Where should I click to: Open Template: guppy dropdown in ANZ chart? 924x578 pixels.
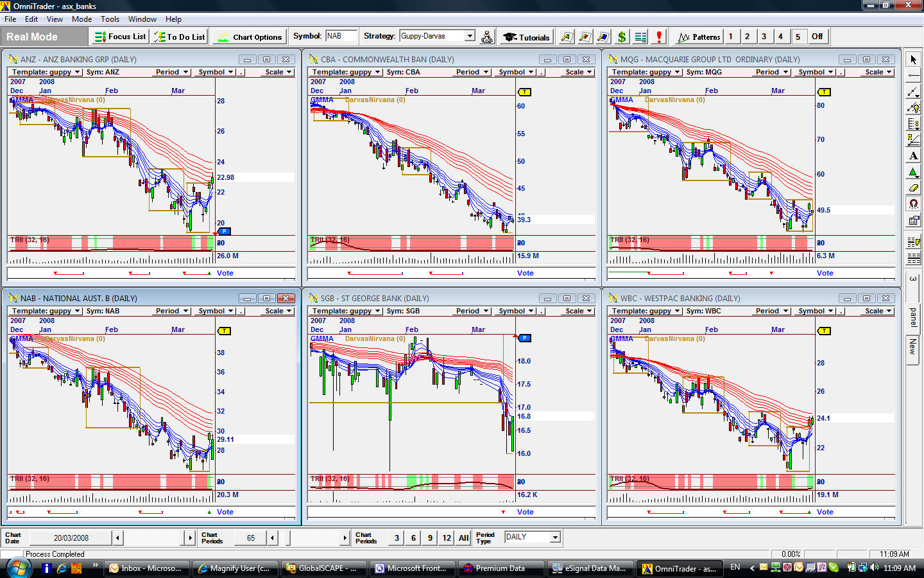pyautogui.click(x=46, y=72)
